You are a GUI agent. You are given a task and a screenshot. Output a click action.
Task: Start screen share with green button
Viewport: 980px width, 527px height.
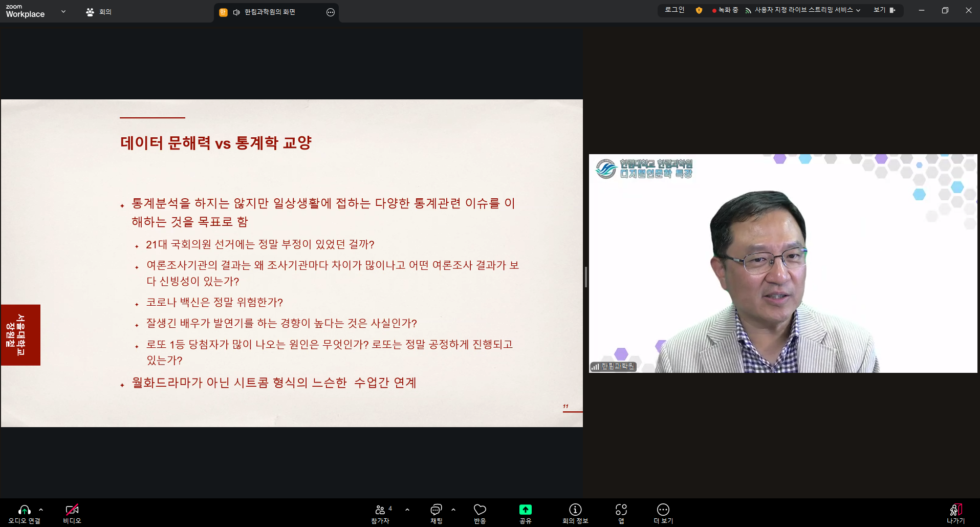coord(525,510)
